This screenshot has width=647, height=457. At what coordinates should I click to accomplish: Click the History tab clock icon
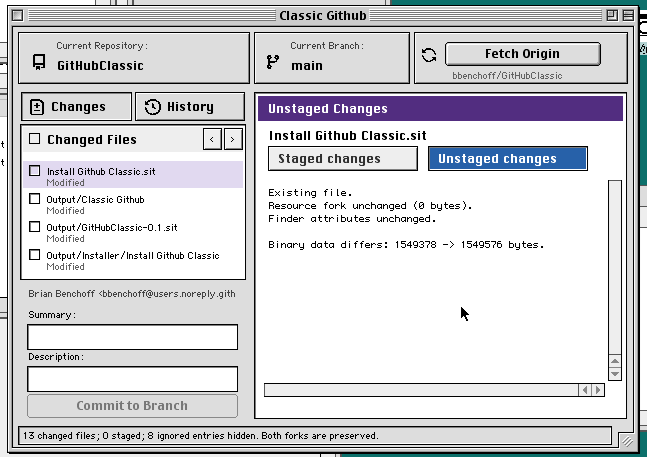coord(152,107)
